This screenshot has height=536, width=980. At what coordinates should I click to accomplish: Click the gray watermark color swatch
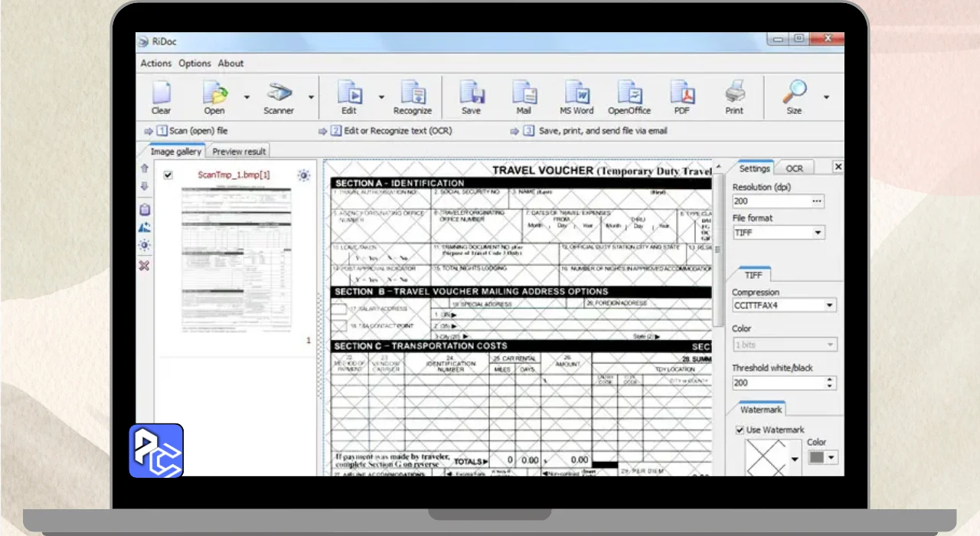pos(817,458)
